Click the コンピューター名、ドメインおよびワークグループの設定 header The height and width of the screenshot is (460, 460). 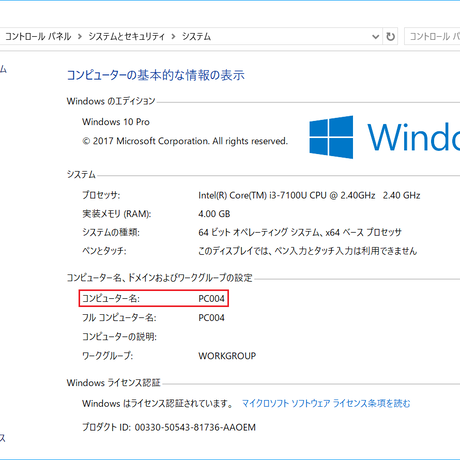click(160, 278)
